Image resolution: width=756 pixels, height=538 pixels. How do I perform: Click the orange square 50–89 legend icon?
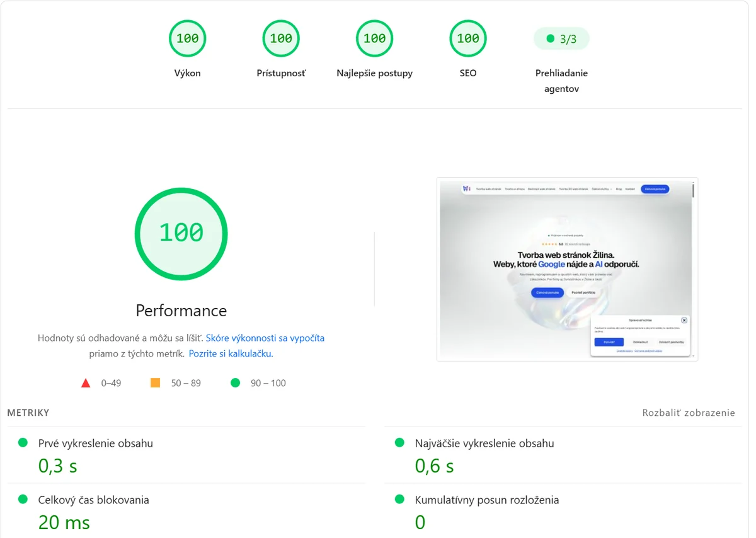(155, 382)
